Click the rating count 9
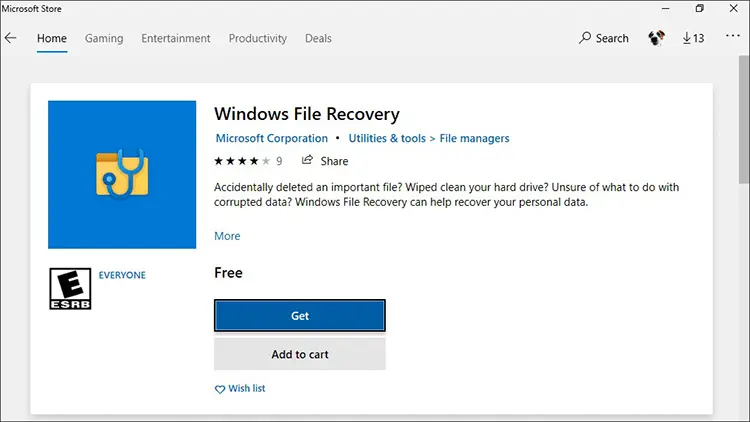The height and width of the screenshot is (422, 750). click(x=279, y=161)
